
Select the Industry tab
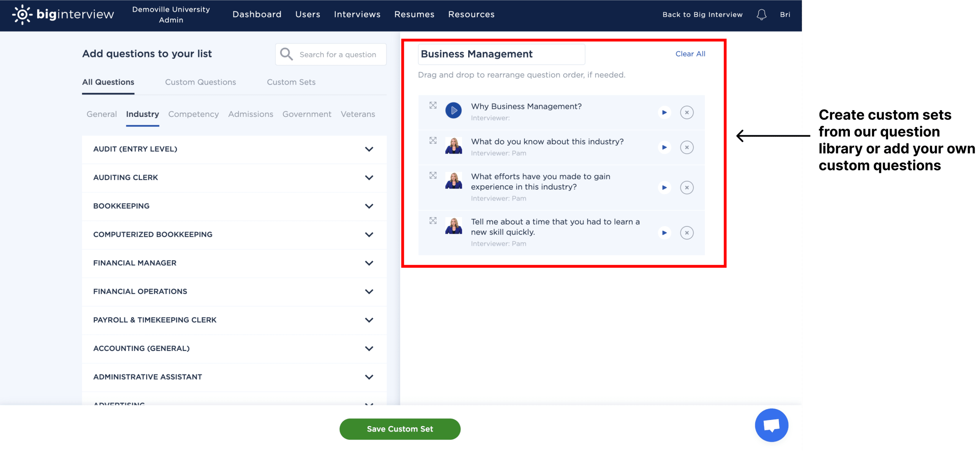coord(142,114)
